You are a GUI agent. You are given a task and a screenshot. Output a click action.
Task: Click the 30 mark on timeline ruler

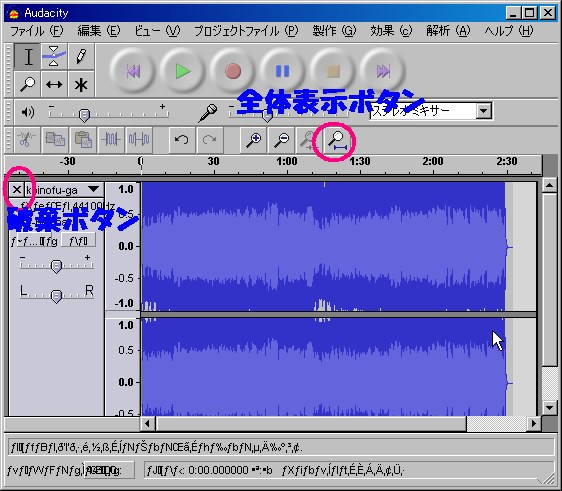point(214,162)
